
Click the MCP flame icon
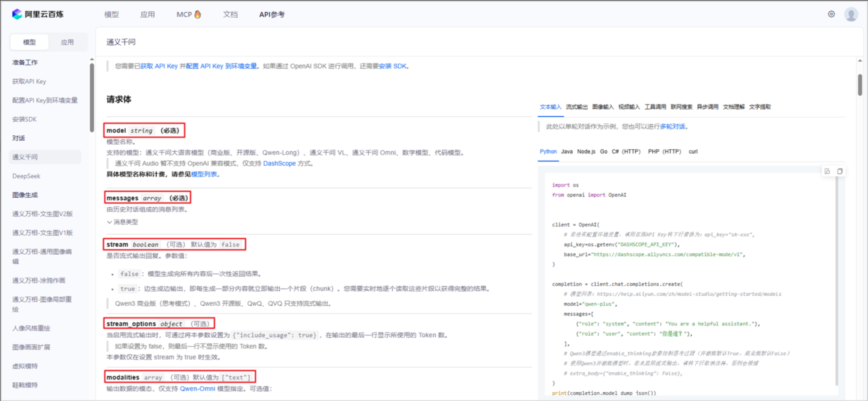tap(198, 14)
